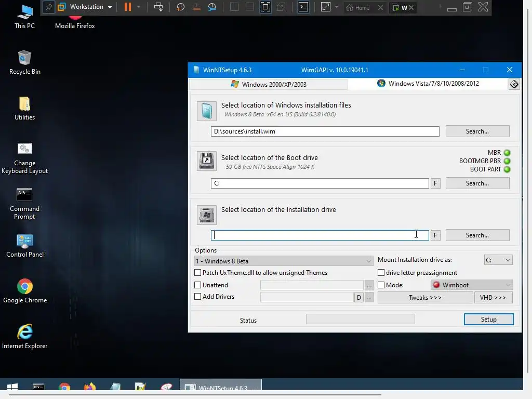Open Mount Installation drive letter dropdown

[498, 260]
